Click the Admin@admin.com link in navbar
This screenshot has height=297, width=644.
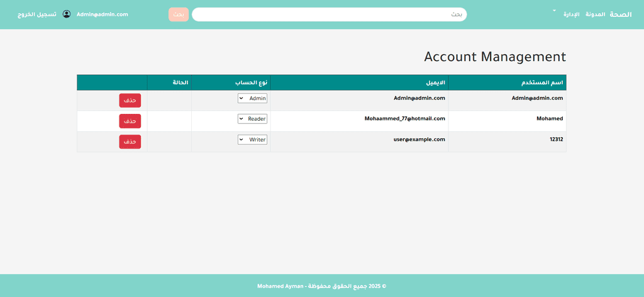point(102,14)
